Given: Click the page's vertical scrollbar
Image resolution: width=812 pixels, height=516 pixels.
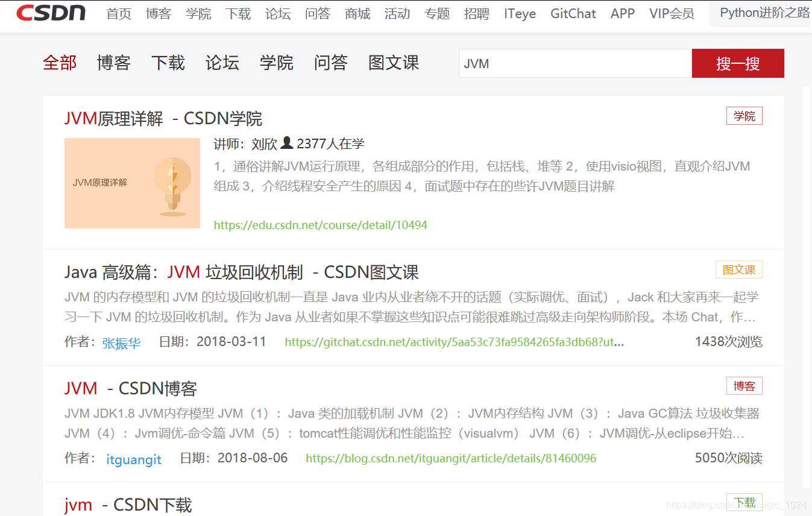Looking at the screenshot, I should pyautogui.click(x=807, y=288).
